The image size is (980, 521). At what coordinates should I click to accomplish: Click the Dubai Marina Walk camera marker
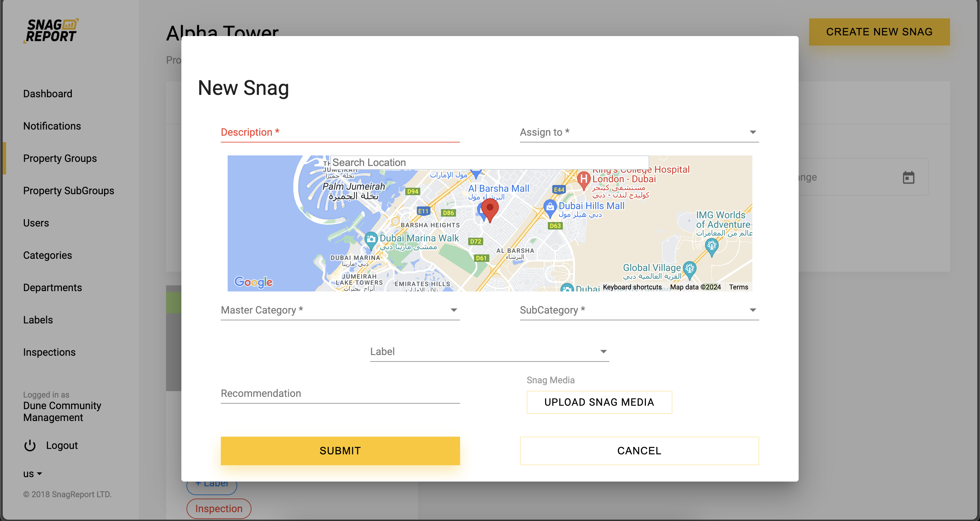pos(371,239)
